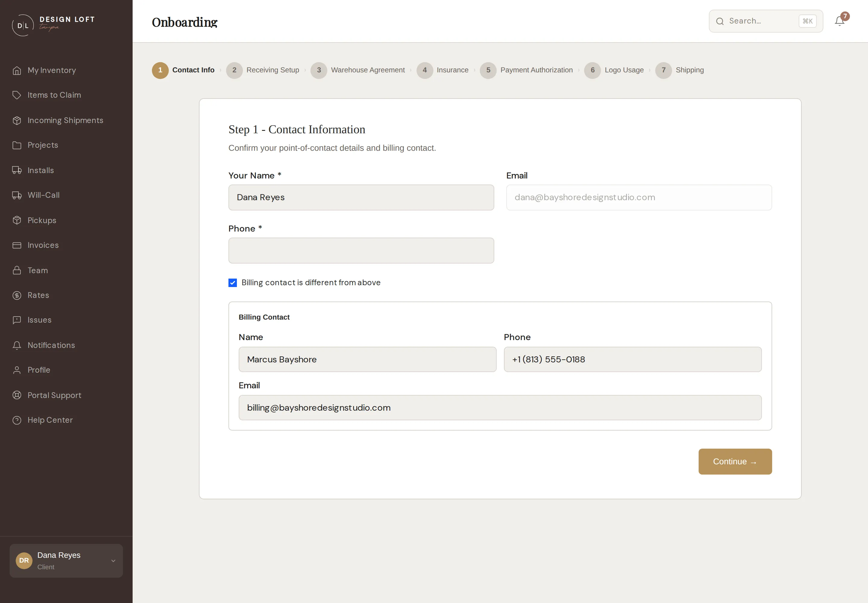Click the Portal Support lifebuoy icon

pos(17,395)
